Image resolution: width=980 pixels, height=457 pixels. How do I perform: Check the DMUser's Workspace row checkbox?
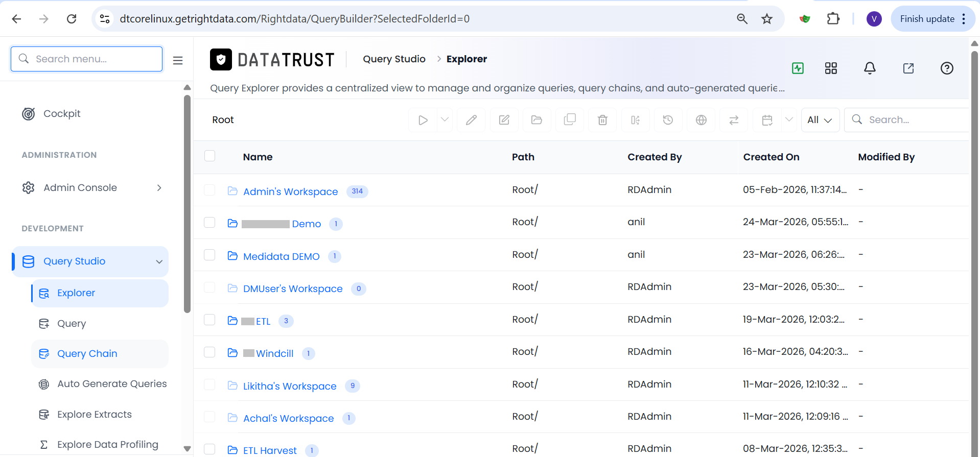(x=209, y=287)
